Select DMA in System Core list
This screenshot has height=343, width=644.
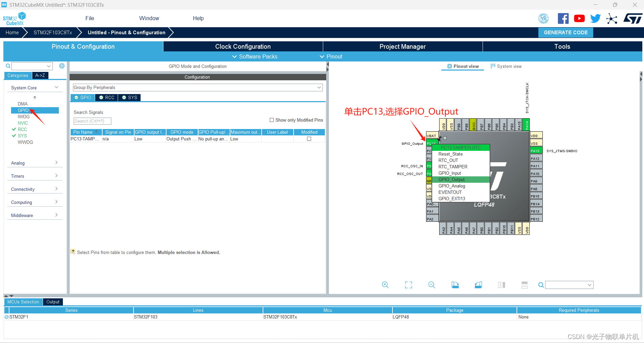pyautogui.click(x=23, y=104)
